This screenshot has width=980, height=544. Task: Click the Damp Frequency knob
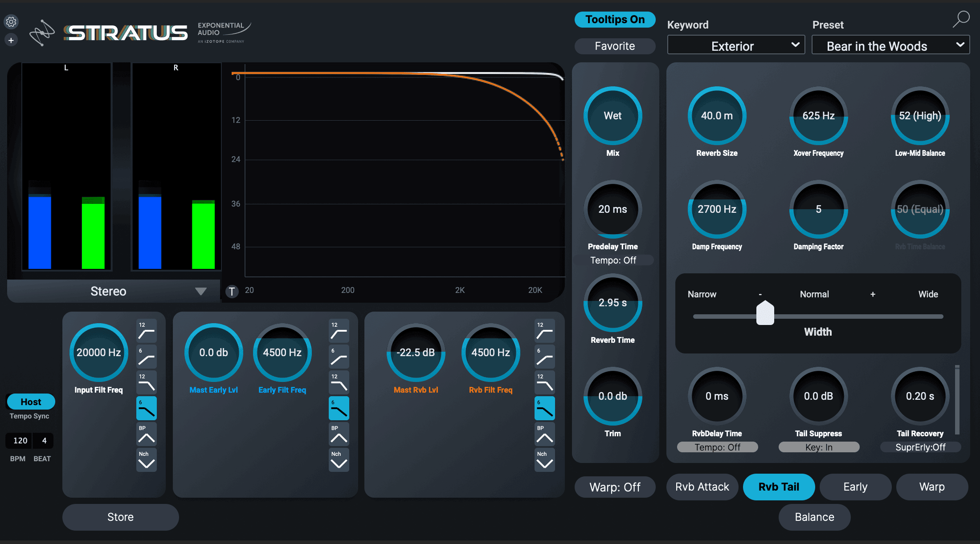point(717,209)
